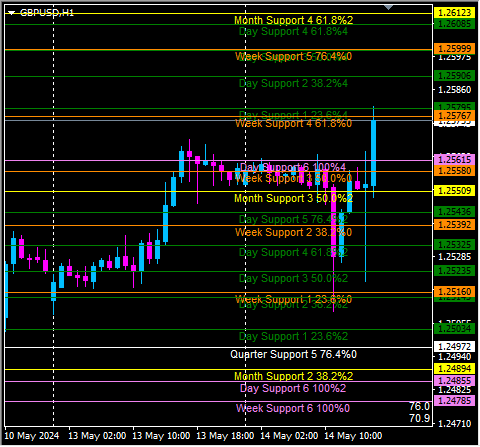The width and height of the screenshot is (480, 447).
Task: Click the orange 1.25580 price tag
Action: pyautogui.click(x=455, y=171)
